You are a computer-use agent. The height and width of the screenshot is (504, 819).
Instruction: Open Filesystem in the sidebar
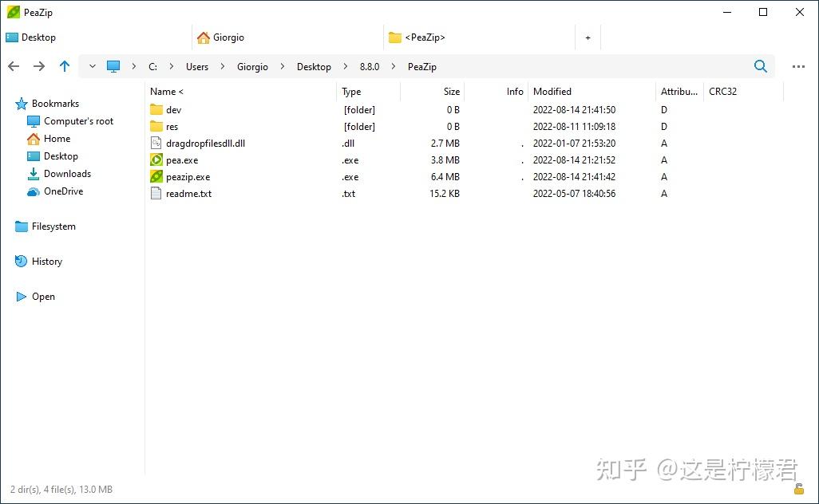coord(53,226)
